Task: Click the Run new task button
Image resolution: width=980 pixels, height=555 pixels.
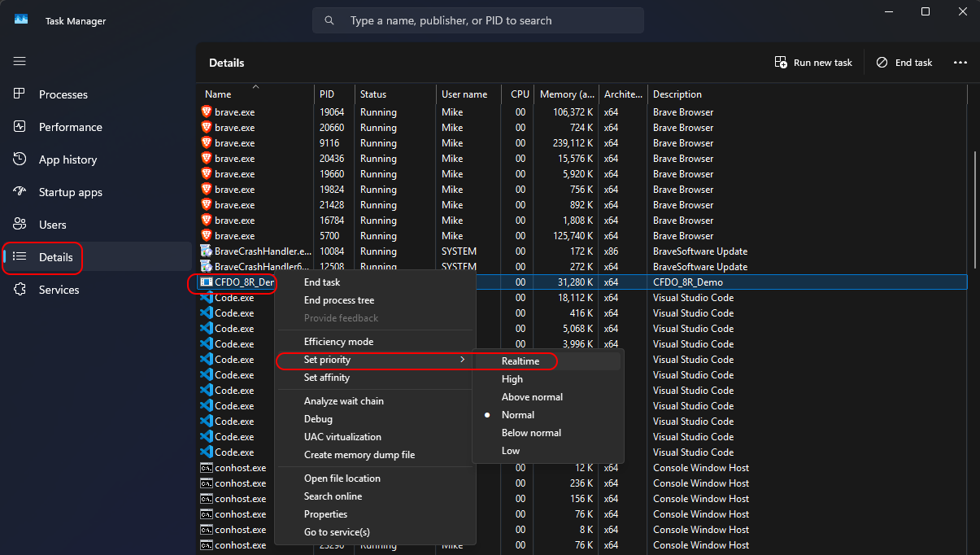Action: point(813,63)
